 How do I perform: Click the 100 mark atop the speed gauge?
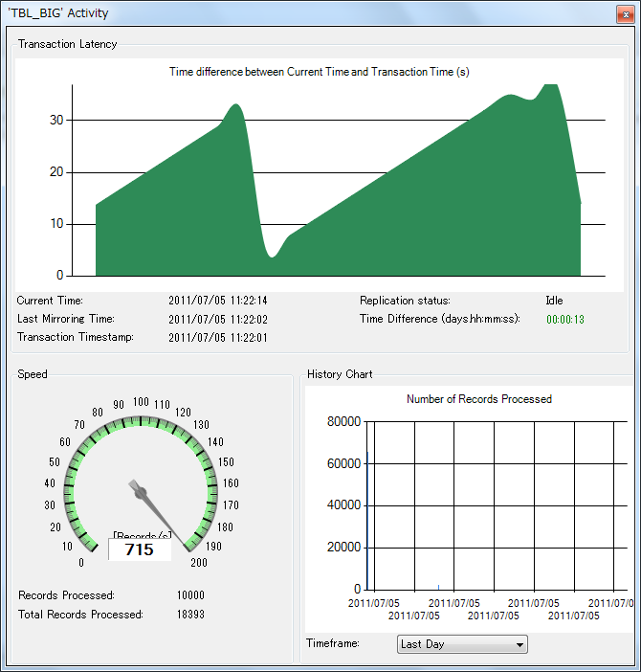point(141,402)
